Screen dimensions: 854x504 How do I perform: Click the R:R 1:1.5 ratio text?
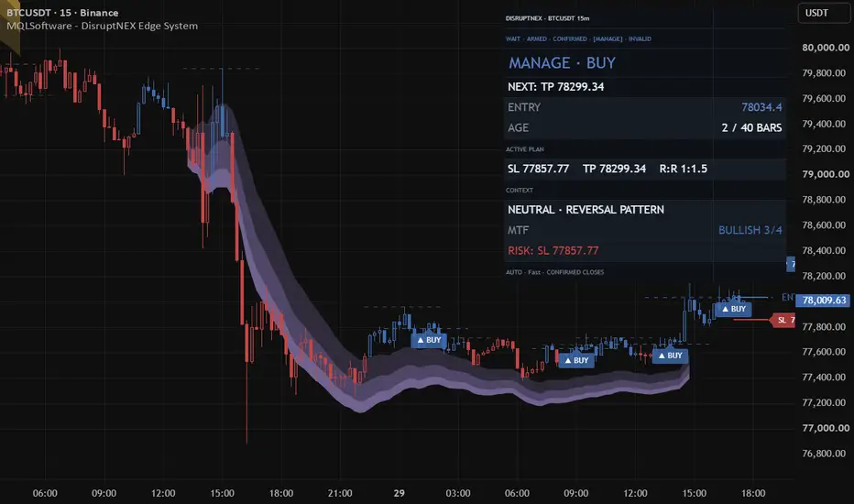[683, 169]
